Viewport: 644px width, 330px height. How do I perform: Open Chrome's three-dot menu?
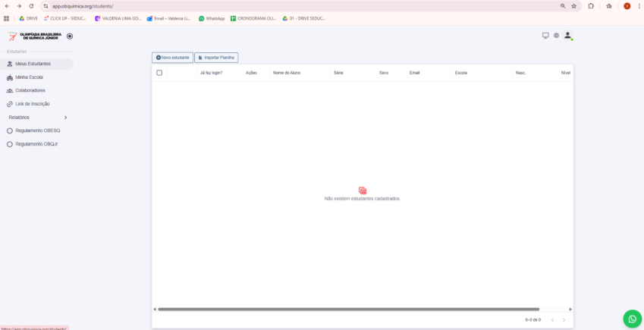click(639, 6)
